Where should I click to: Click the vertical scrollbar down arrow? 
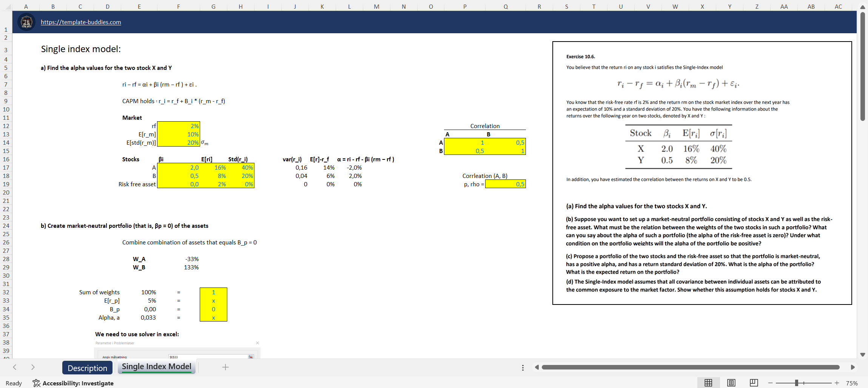pyautogui.click(x=862, y=354)
